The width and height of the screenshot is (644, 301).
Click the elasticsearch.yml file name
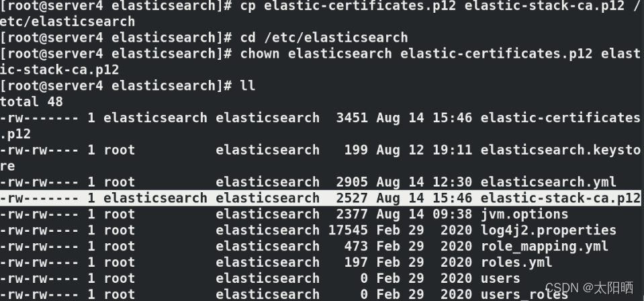pos(548,182)
